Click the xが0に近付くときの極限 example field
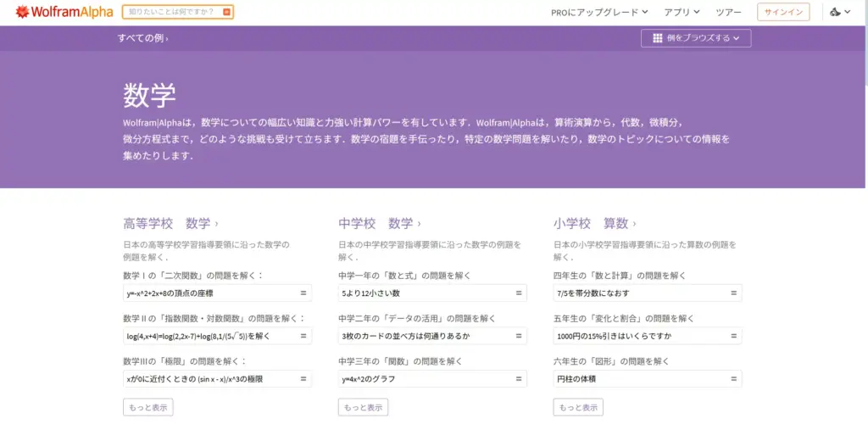Image resolution: width=868 pixels, height=441 pixels. click(217, 379)
